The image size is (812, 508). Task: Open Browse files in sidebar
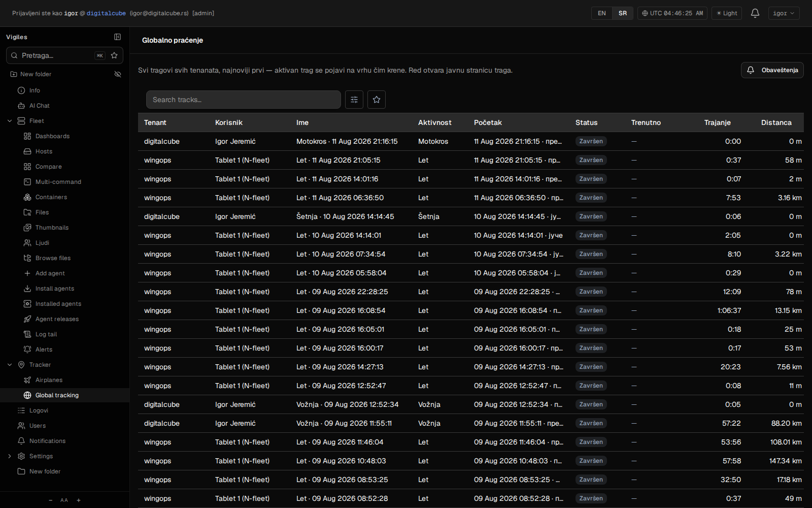pos(53,258)
